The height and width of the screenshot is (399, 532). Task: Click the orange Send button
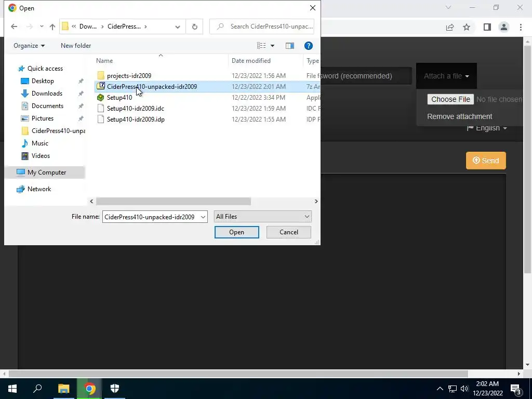click(486, 161)
